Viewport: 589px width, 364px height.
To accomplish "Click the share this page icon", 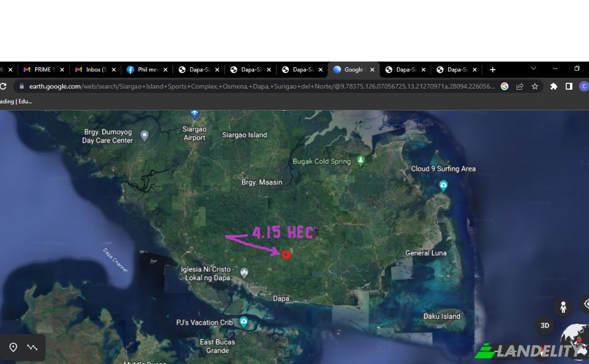I will point(520,86).
